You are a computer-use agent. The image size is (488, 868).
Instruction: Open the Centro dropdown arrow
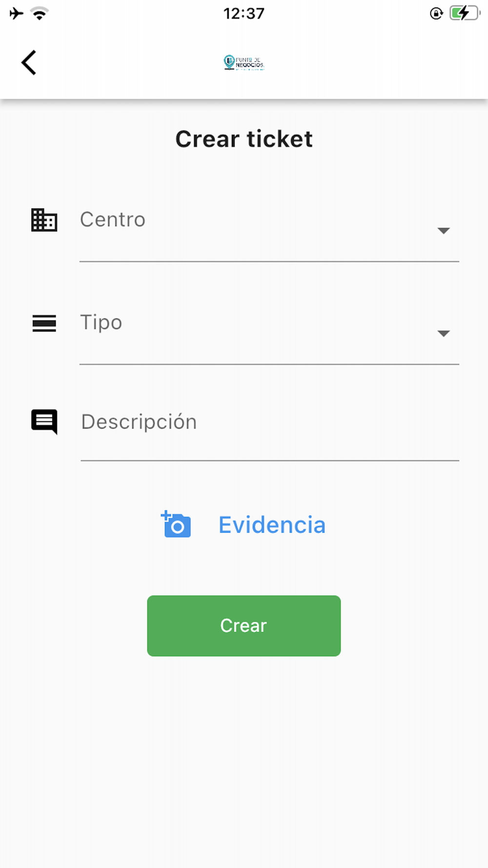click(x=444, y=230)
